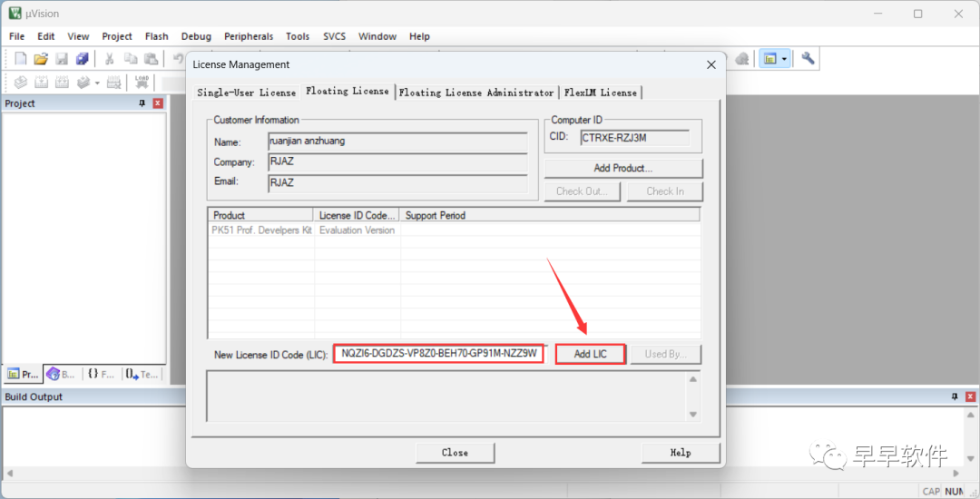Image resolution: width=980 pixels, height=499 pixels.
Task: Click the Batch Build icon
Action: 83,83
